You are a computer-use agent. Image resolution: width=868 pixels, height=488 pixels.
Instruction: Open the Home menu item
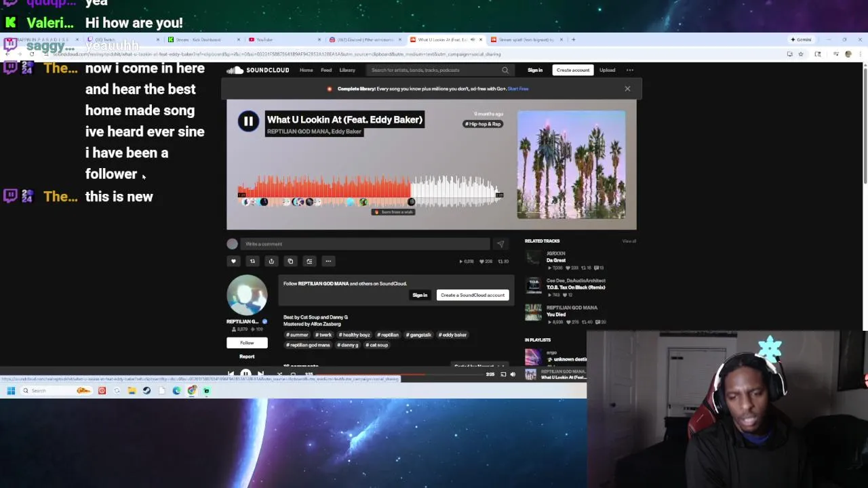[307, 70]
